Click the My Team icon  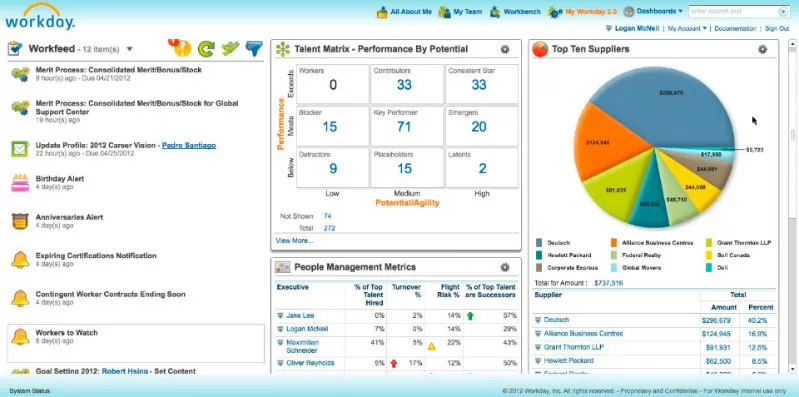[x=445, y=12]
